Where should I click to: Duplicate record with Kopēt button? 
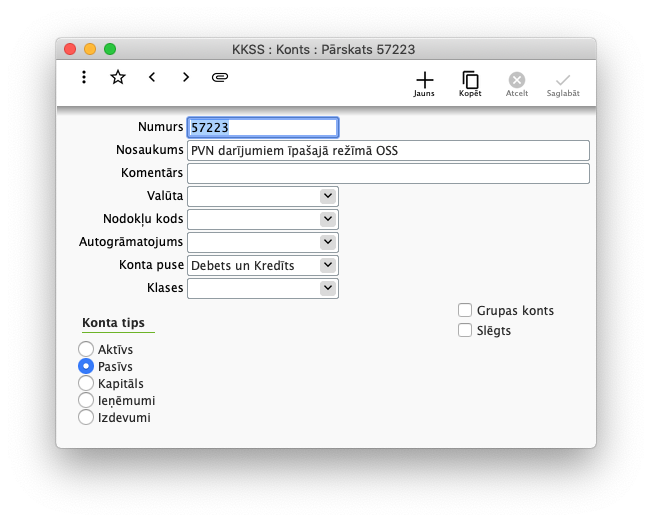(x=470, y=84)
